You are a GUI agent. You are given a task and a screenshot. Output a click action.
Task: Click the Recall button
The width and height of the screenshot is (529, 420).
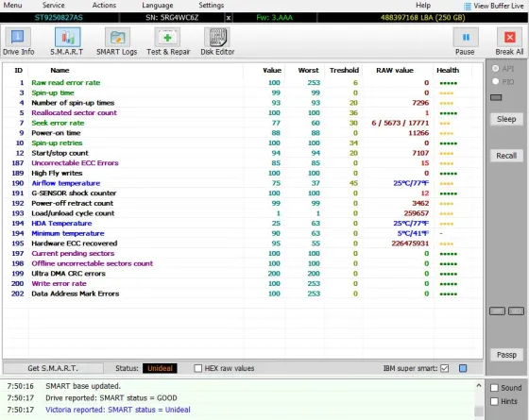[x=506, y=156]
